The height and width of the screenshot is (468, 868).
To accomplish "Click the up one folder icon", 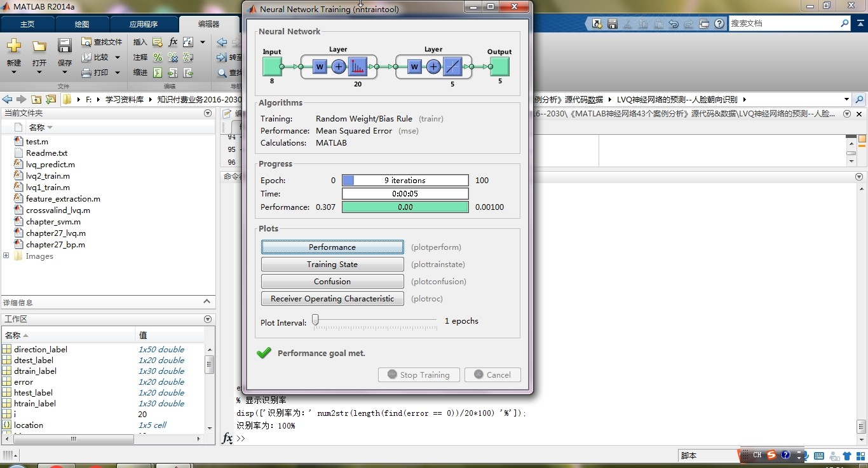I will click(x=36, y=99).
